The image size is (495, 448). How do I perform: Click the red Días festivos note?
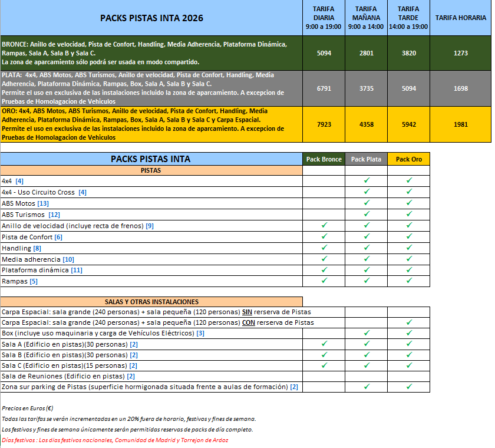tap(115, 440)
